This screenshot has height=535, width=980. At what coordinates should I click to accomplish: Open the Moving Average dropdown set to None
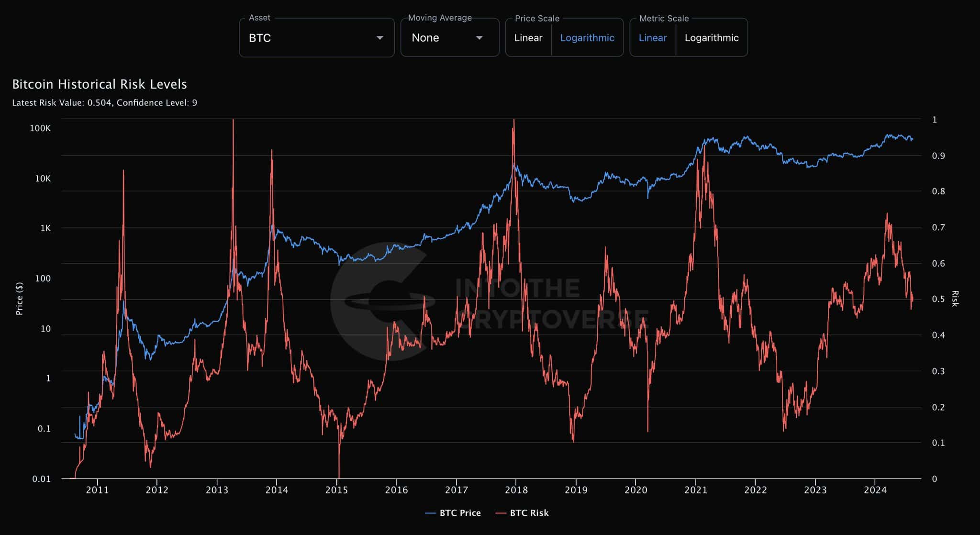[450, 38]
